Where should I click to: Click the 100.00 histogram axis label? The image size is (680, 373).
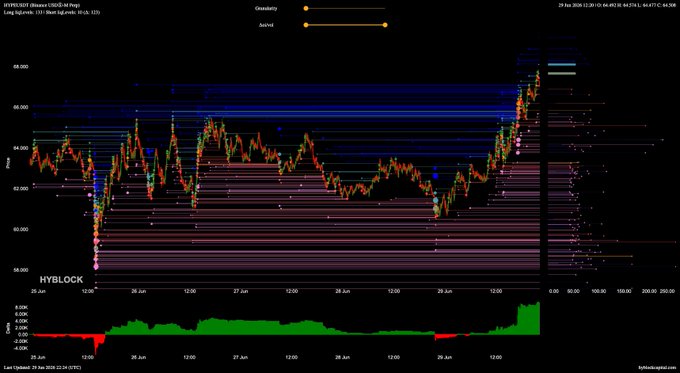(x=599, y=291)
